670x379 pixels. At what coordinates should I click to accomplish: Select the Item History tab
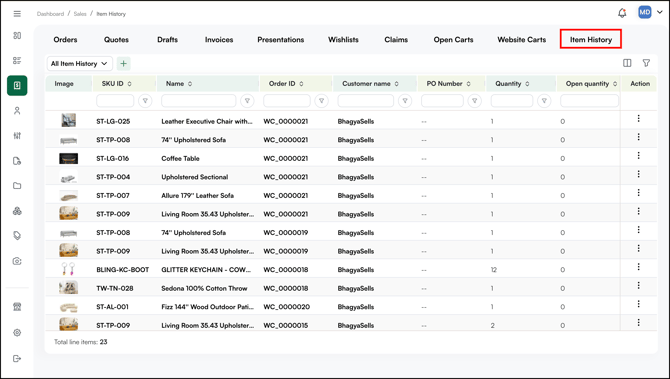[x=591, y=40]
